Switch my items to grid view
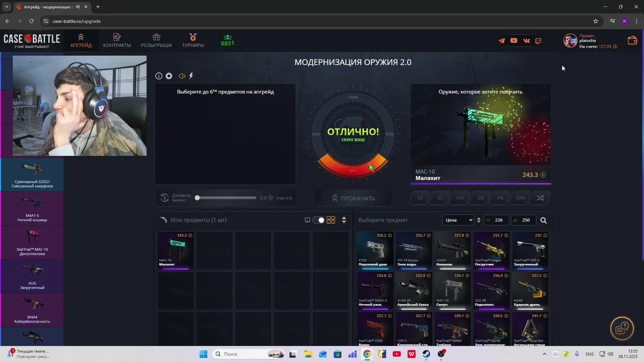The image size is (644, 362). 331,220
